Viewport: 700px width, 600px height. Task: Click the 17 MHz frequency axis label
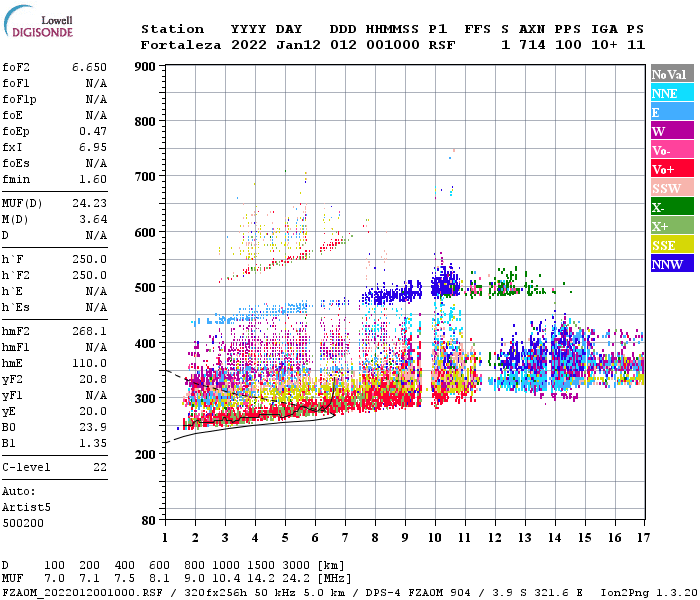click(643, 538)
